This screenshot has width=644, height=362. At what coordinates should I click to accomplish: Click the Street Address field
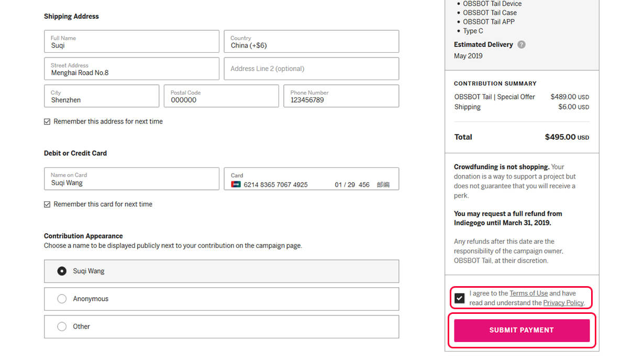tap(131, 69)
